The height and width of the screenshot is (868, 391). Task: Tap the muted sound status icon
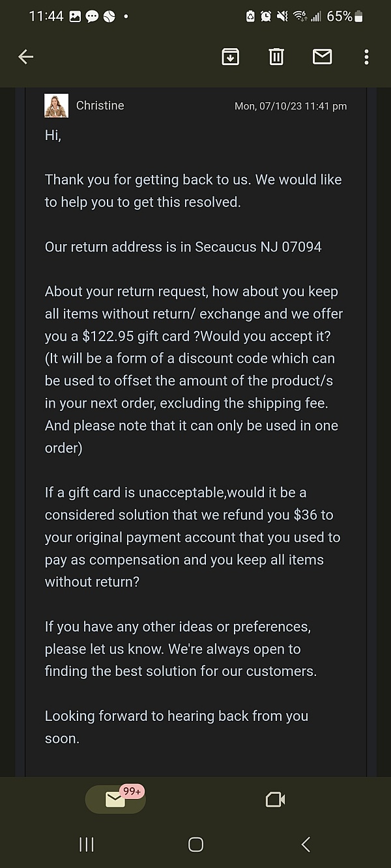(x=283, y=16)
